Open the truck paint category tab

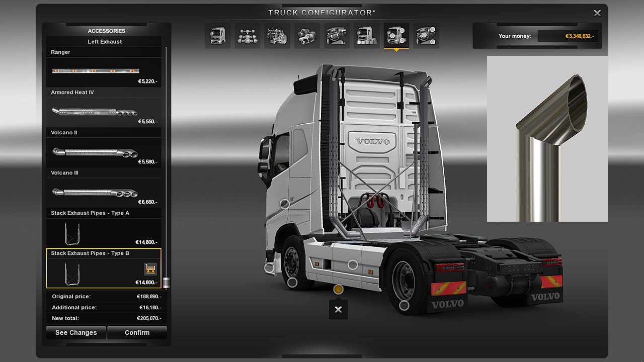coord(366,36)
